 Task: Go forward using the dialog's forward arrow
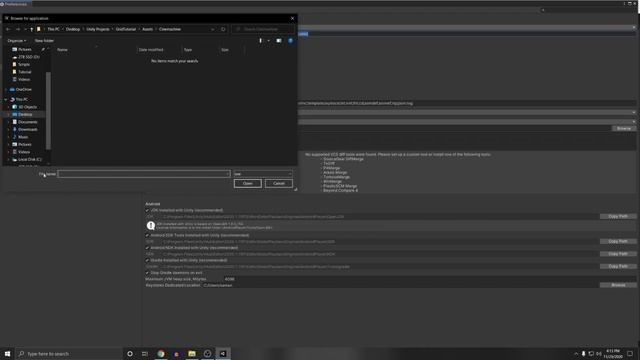tap(18, 29)
